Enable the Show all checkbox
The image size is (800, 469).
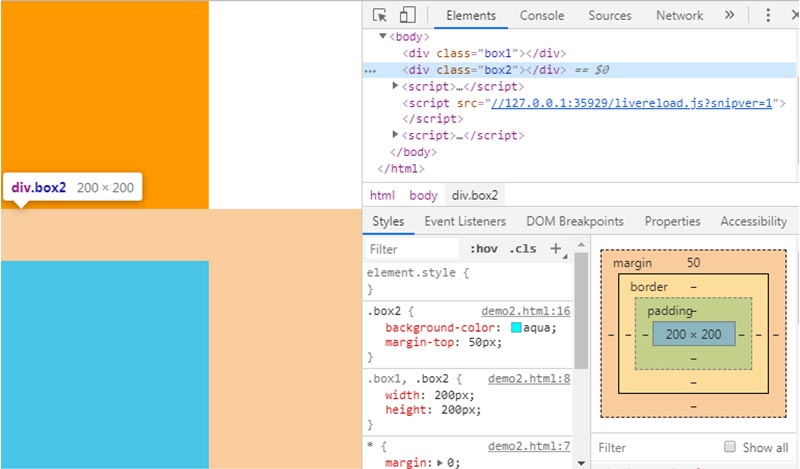pyautogui.click(x=730, y=447)
